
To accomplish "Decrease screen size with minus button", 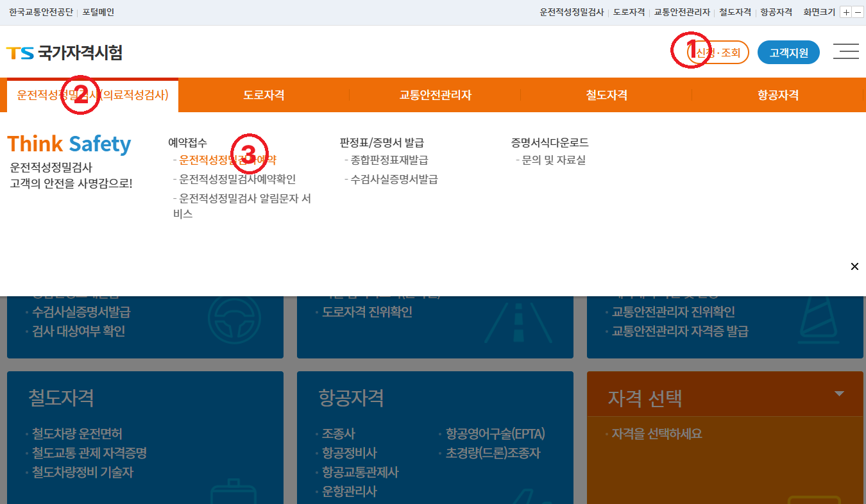I will (x=858, y=12).
